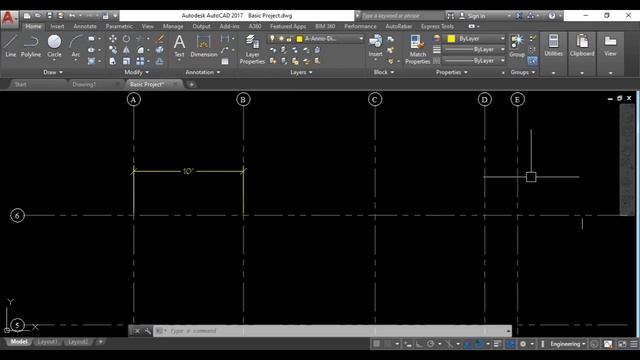This screenshot has height=360, width=640.
Task: Select the Line tool
Action: (11, 46)
